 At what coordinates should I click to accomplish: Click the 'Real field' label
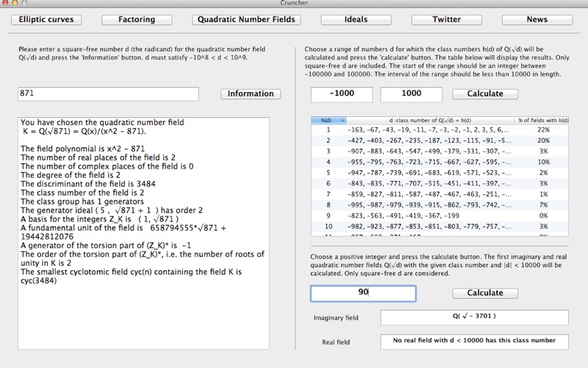(336, 342)
